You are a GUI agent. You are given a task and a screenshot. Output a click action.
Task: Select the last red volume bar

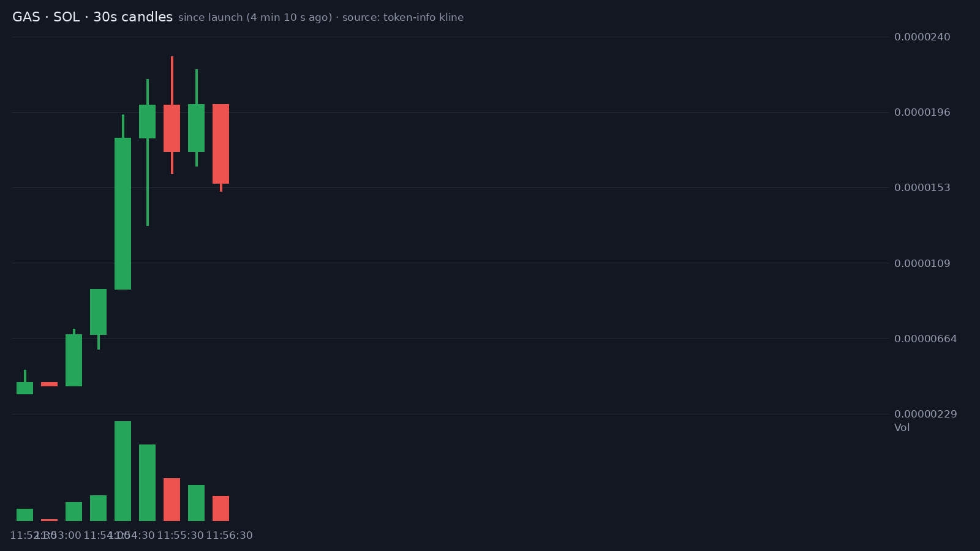click(221, 508)
